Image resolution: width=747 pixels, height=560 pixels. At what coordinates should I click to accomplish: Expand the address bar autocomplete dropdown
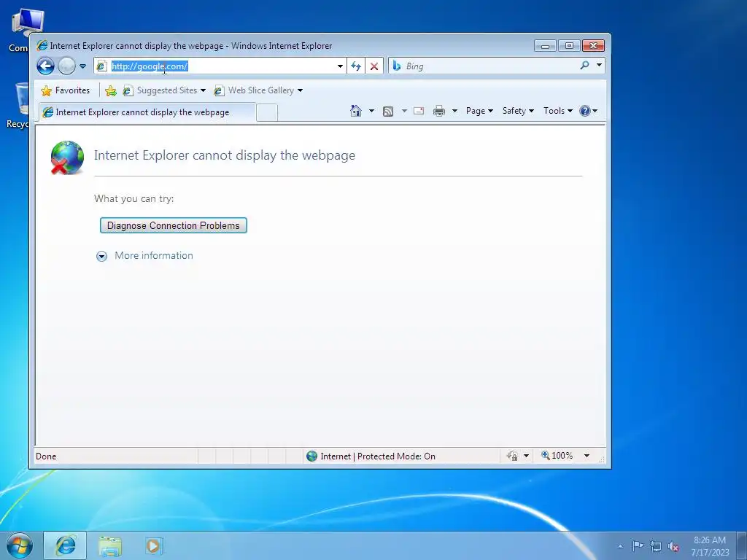click(x=340, y=66)
